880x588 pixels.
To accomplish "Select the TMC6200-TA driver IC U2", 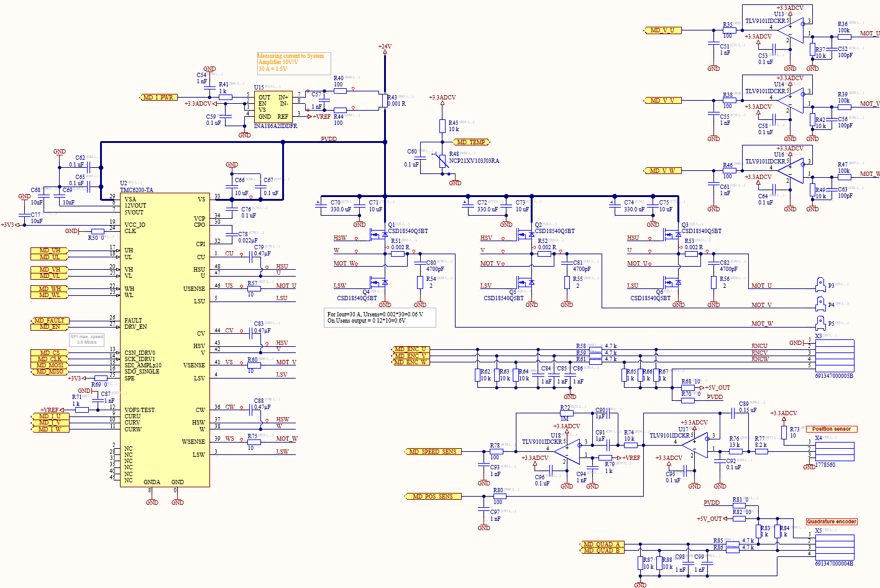I will click(165, 340).
